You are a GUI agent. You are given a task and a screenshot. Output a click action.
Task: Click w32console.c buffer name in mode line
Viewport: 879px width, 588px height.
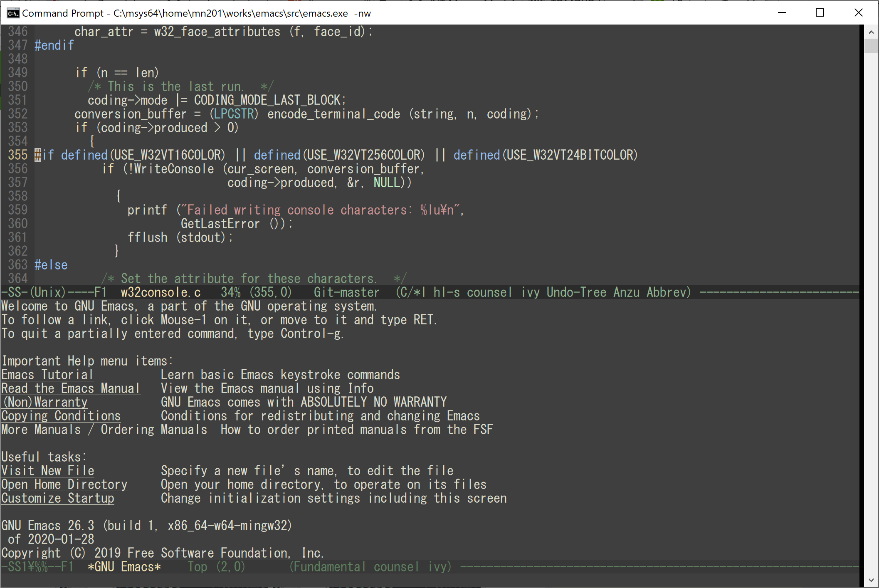pos(161,292)
